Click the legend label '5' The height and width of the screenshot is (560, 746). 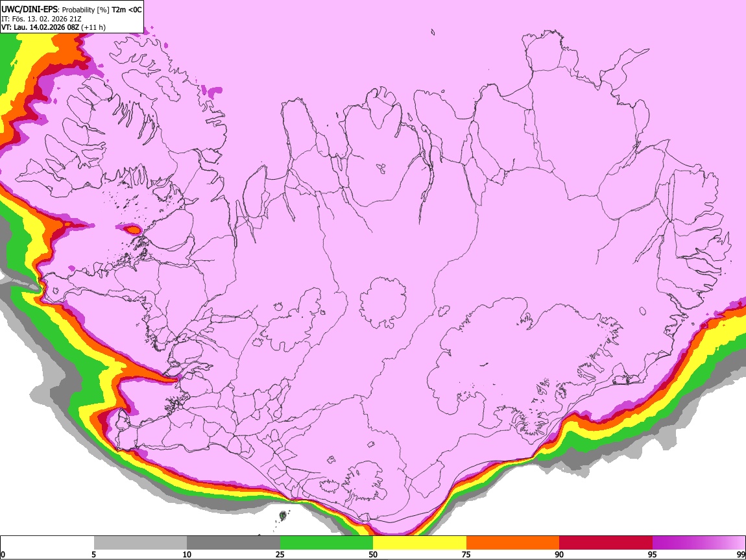click(x=93, y=555)
